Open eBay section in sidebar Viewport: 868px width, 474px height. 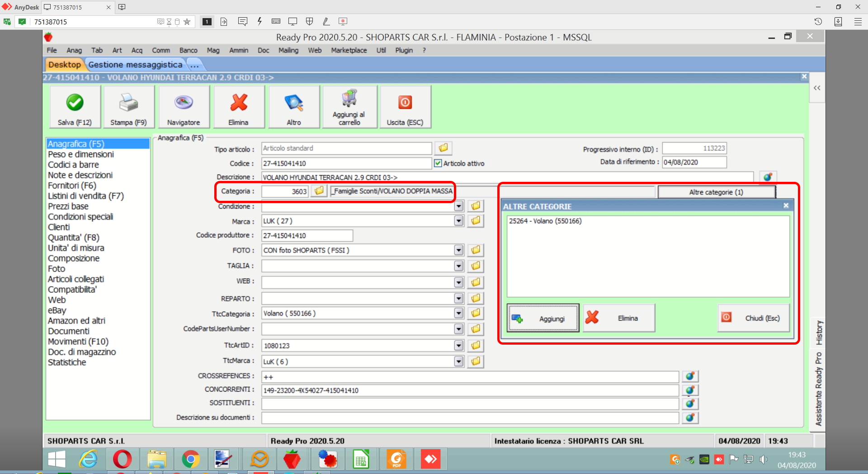point(57,310)
